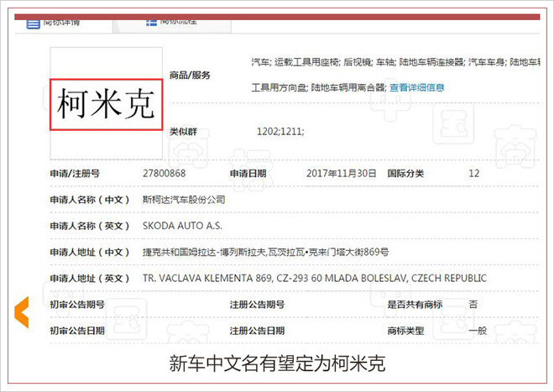Image resolution: width=554 pixels, height=392 pixels.
Task: Click the 申请人名称（中文） label
Action: click(89, 200)
